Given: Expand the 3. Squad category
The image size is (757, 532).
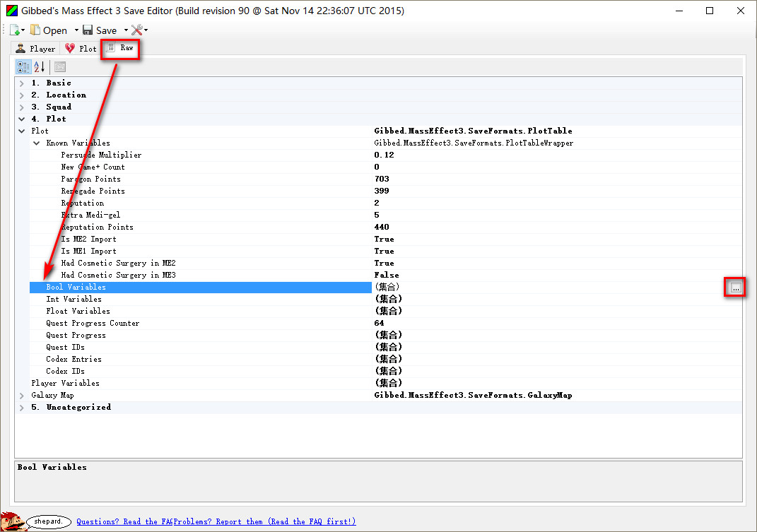Looking at the screenshot, I should tap(22, 107).
